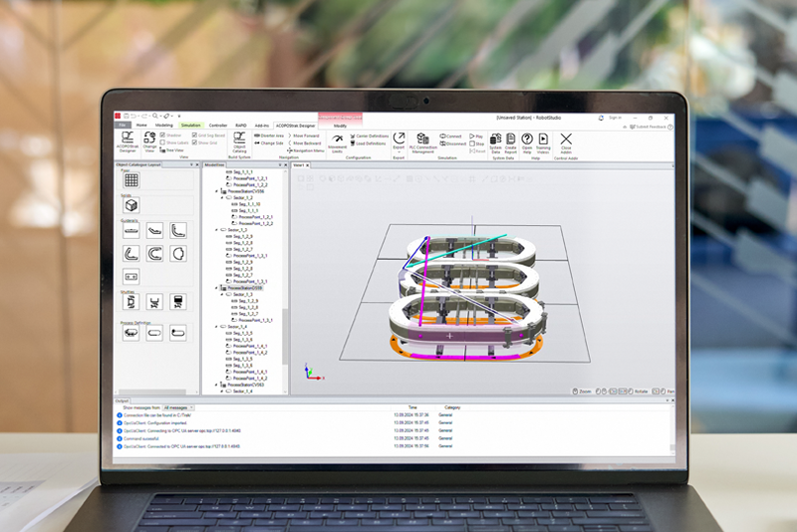Open the Export dropdown

tap(399, 140)
